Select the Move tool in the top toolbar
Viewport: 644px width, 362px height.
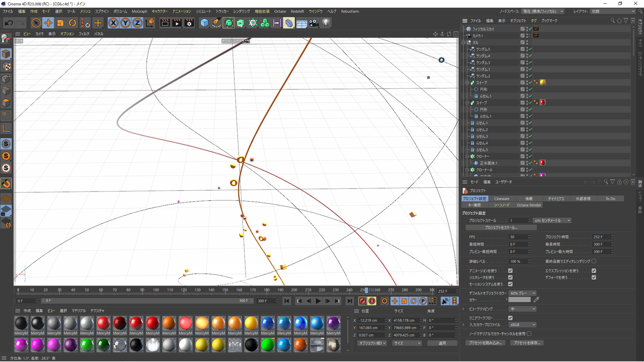coord(48,23)
